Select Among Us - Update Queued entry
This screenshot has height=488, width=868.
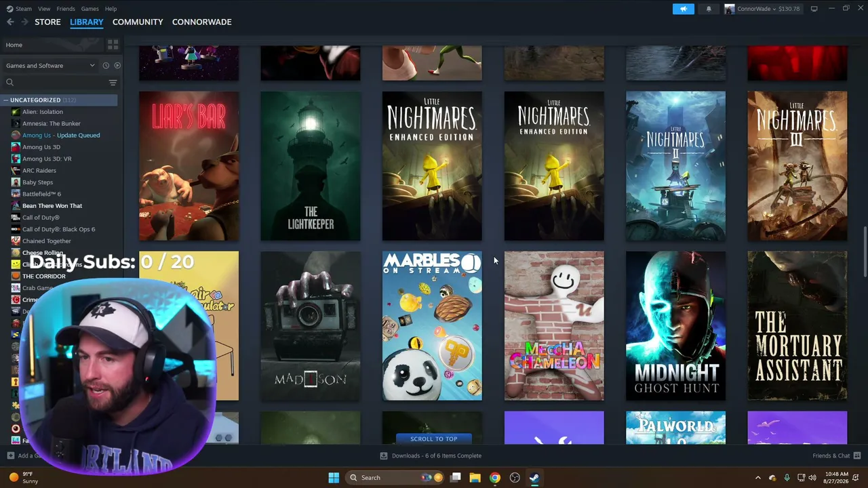[x=61, y=136]
